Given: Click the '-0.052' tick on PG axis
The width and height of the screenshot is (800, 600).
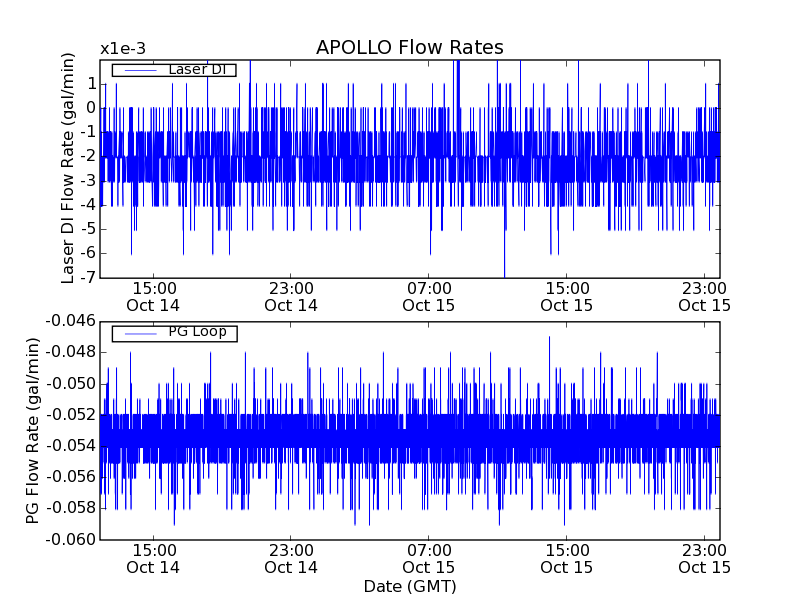Looking at the screenshot, I should coord(71,415).
